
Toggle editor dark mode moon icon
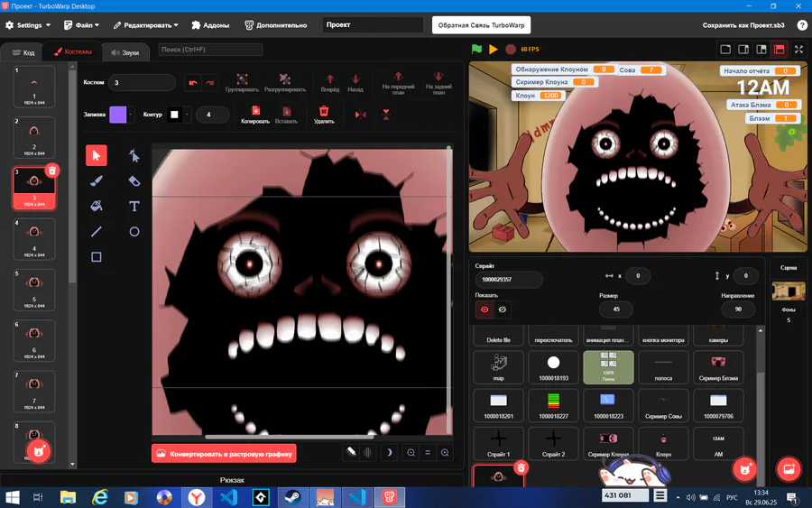point(389,453)
